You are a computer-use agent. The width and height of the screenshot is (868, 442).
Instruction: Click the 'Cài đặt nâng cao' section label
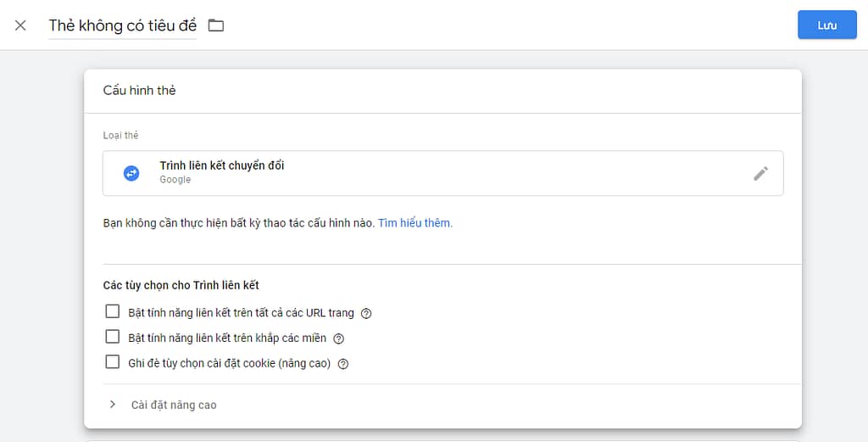pos(174,405)
